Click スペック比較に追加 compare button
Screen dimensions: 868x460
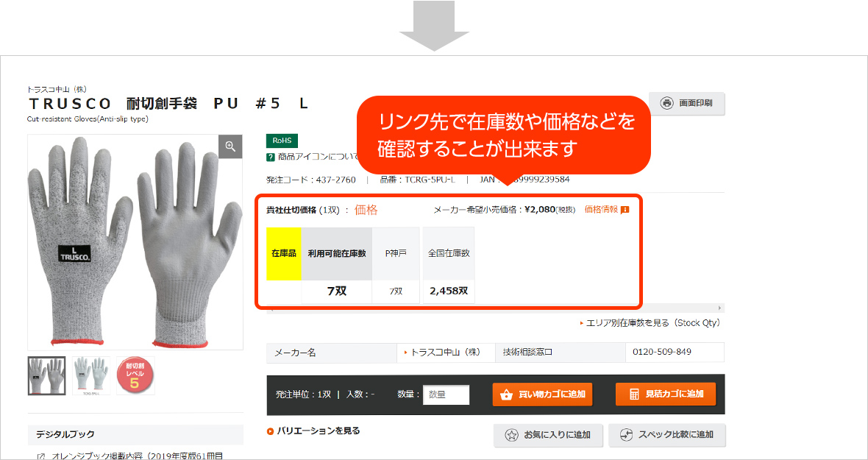[667, 435]
